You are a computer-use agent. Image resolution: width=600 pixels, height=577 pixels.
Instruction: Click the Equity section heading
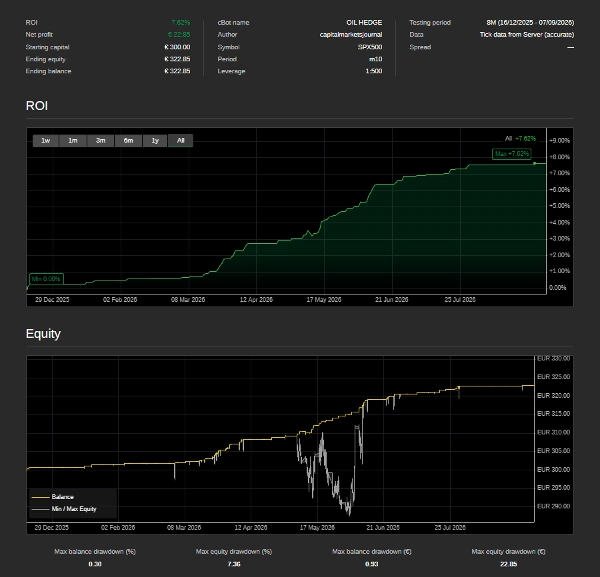tap(43, 334)
